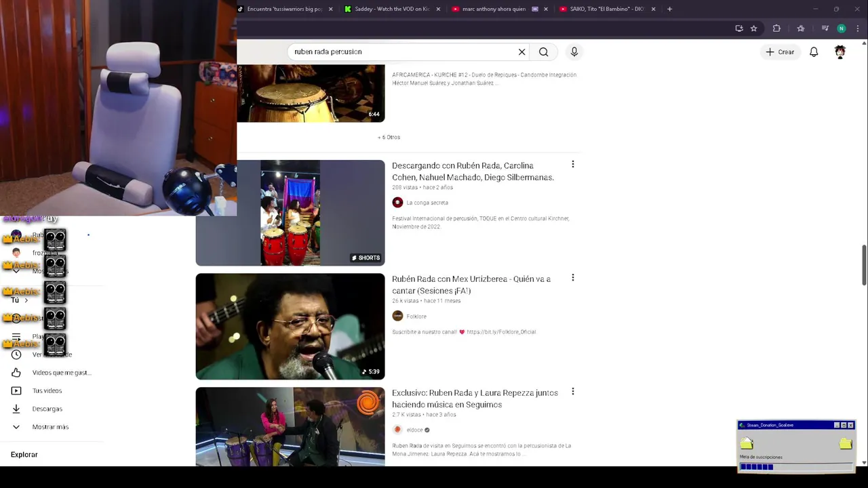Image resolution: width=868 pixels, height=488 pixels.
Task: Clear the search query with the X icon
Action: tap(521, 52)
